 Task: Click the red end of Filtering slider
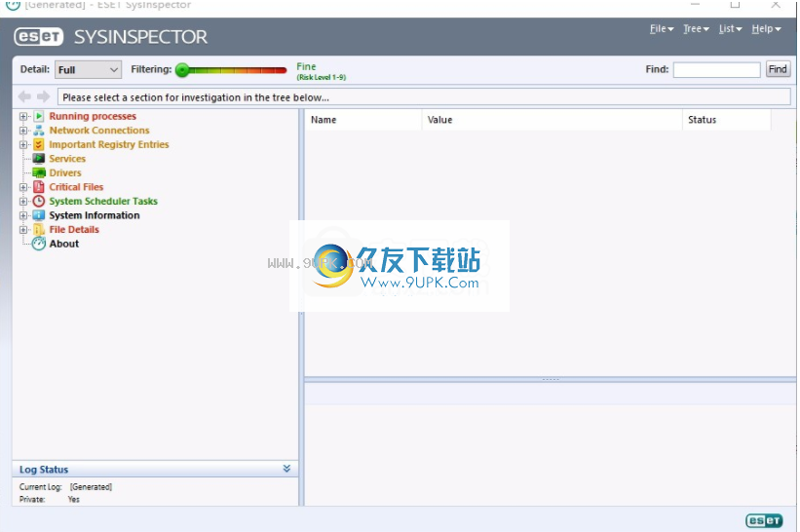[x=280, y=70]
